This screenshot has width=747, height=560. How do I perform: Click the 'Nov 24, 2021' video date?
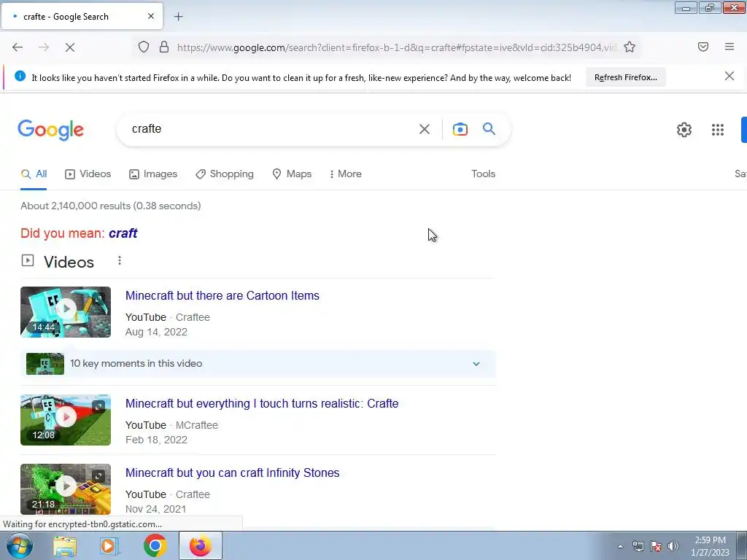point(155,509)
